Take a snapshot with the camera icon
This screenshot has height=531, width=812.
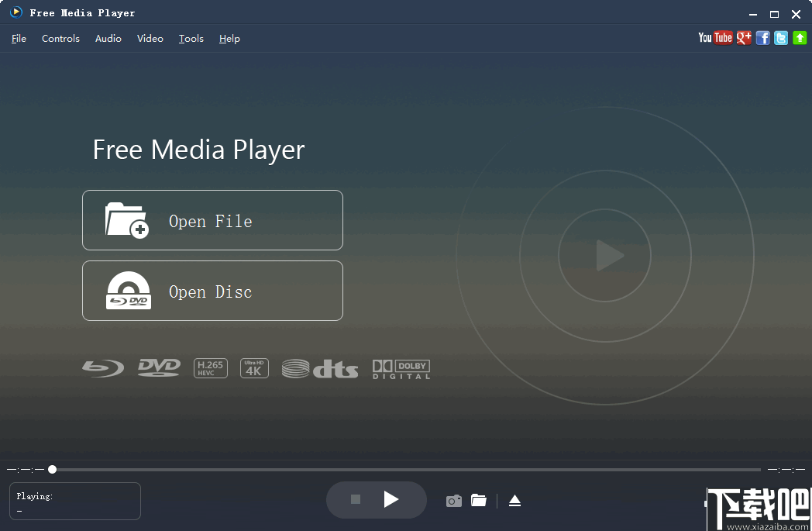[x=454, y=501]
